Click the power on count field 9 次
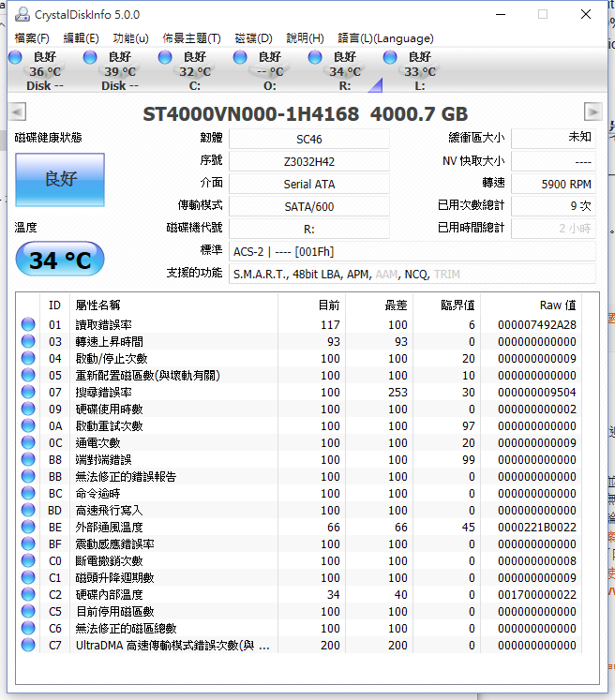This screenshot has height=700, width=615. pyautogui.click(x=553, y=206)
